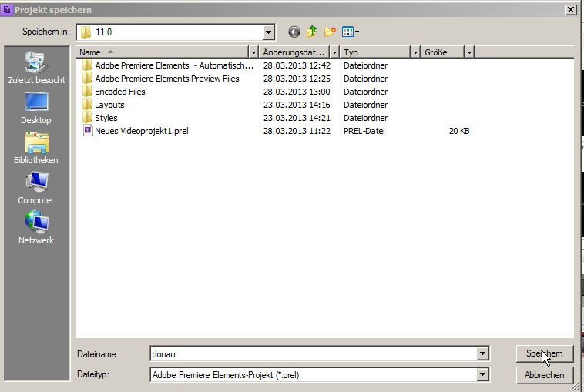Select the Encoded Files folder icon
The height and width of the screenshot is (392, 584).
coord(88,92)
